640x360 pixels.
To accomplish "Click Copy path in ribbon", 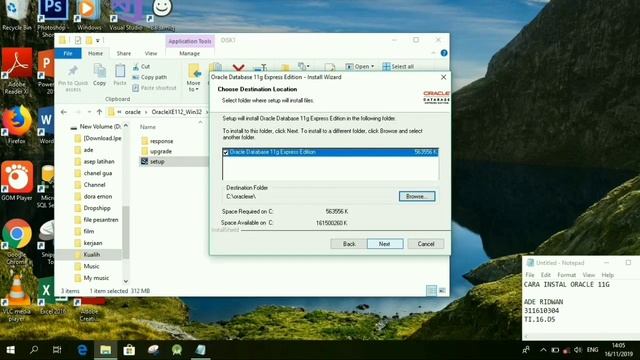I will pyautogui.click(x=150, y=77).
